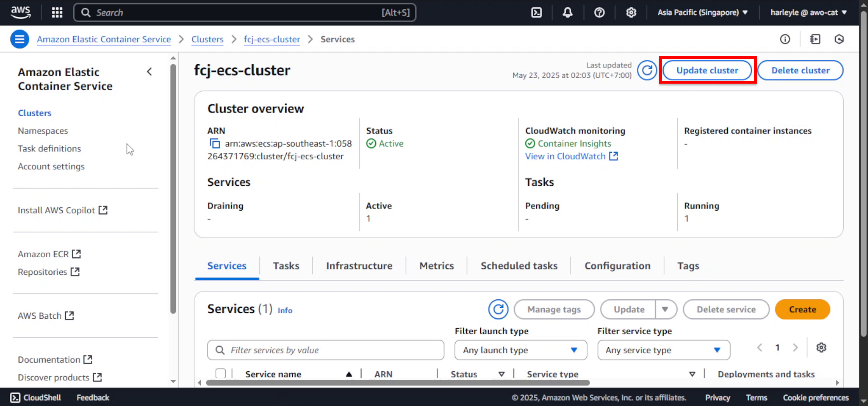Launch CloudShell from the top bar icon
Image resolution: width=868 pixels, height=406 pixels.
[537, 12]
